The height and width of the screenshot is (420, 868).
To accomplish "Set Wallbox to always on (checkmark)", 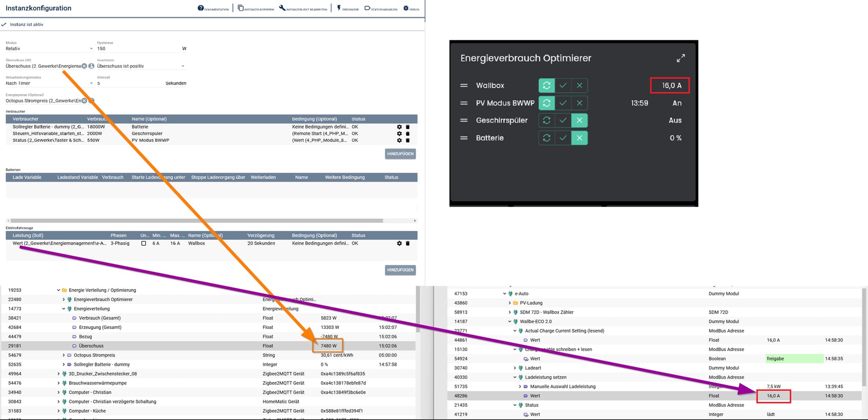I will pyautogui.click(x=563, y=86).
